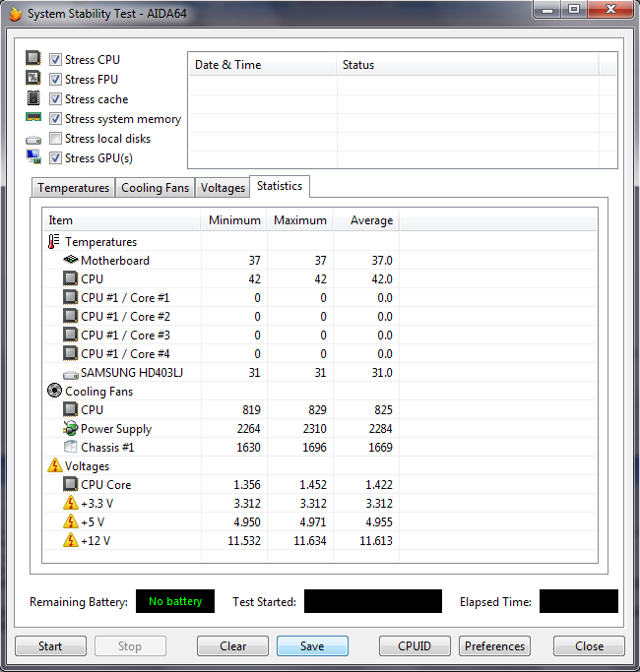The width and height of the screenshot is (640, 672).
Task: Click the +3.3 V voltage icon
Action: [70, 503]
